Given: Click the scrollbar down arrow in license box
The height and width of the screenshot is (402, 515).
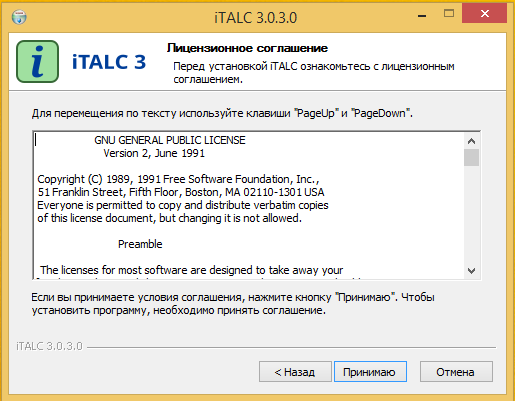Looking at the screenshot, I should pyautogui.click(x=471, y=270).
